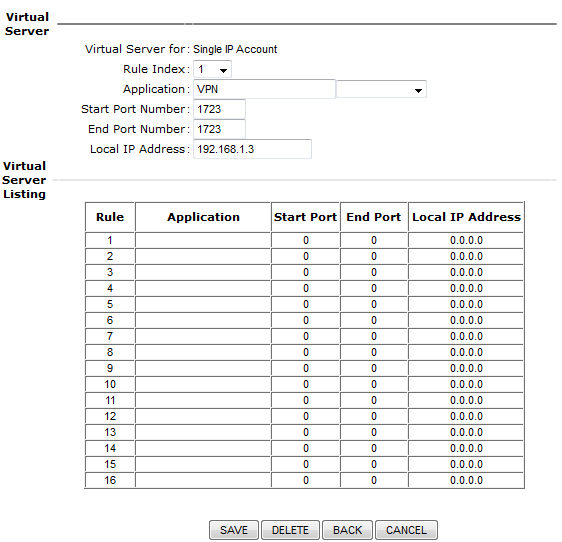562x542 pixels.
Task: Click the Application field containing VPN
Action: click(x=264, y=89)
